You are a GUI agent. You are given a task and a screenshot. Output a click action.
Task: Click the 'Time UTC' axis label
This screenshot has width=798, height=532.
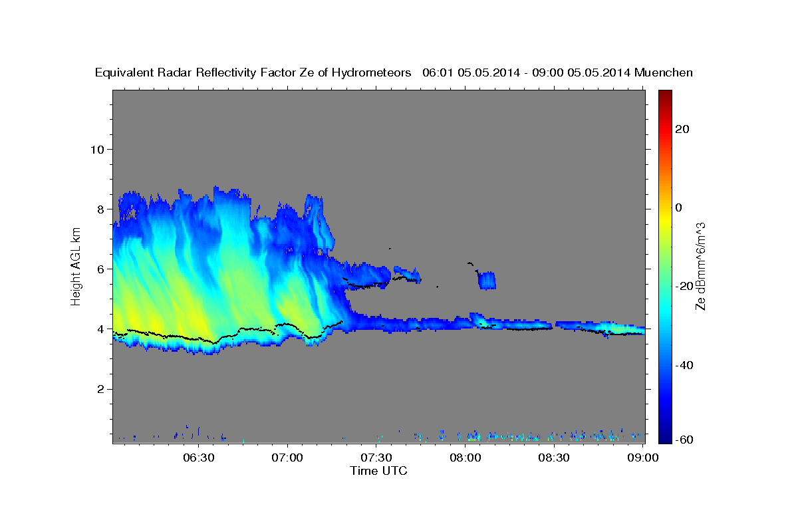[378, 471]
